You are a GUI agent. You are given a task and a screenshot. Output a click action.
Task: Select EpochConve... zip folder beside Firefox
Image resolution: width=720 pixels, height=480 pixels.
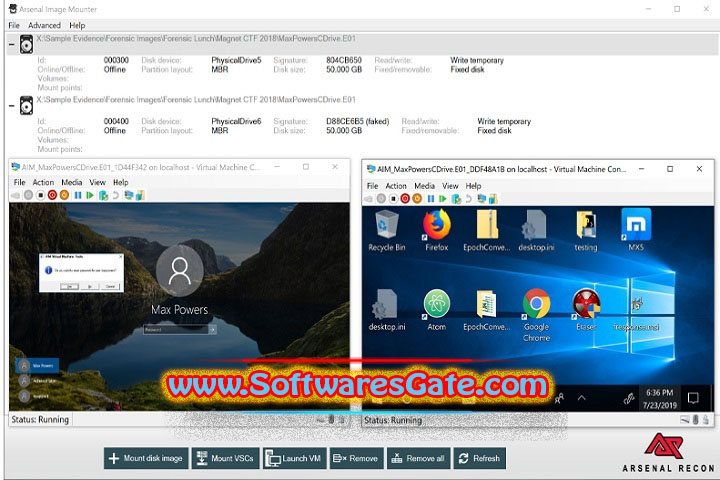486,230
